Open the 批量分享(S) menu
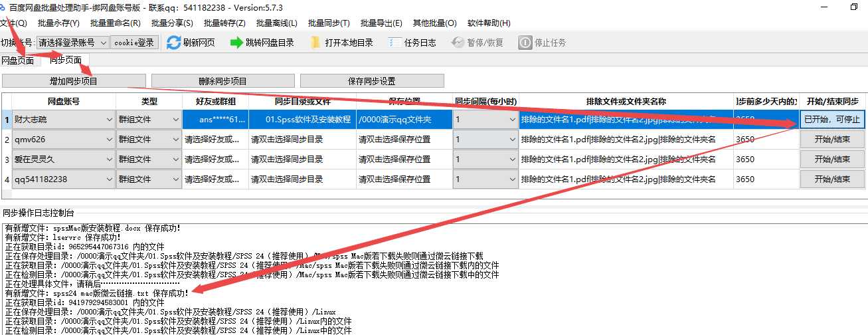 pos(172,23)
